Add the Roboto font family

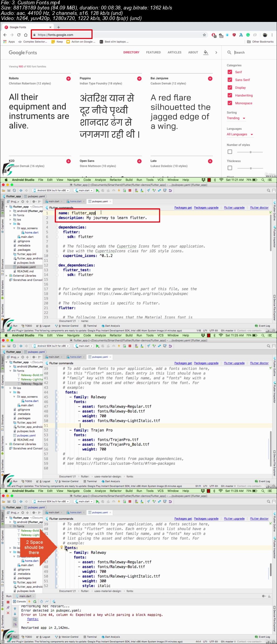click(68, 78)
